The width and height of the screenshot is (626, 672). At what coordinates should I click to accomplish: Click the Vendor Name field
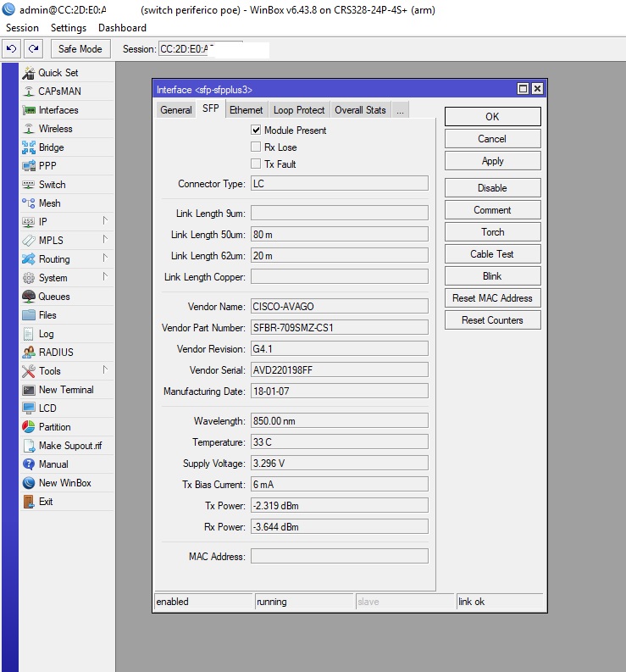[x=340, y=307]
